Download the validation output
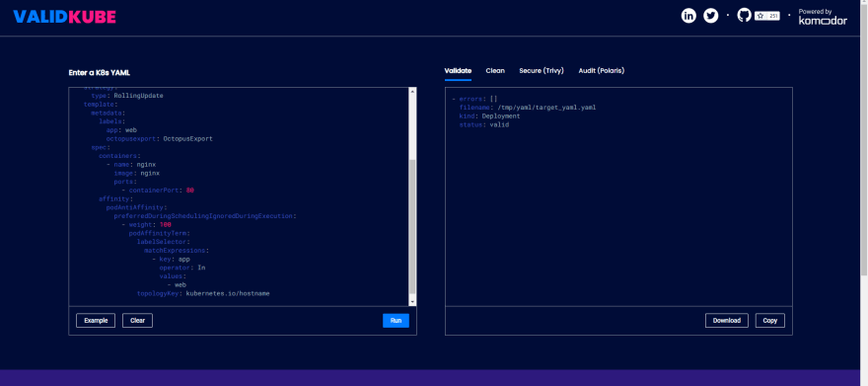Image resolution: width=868 pixels, height=386 pixels. (x=726, y=320)
